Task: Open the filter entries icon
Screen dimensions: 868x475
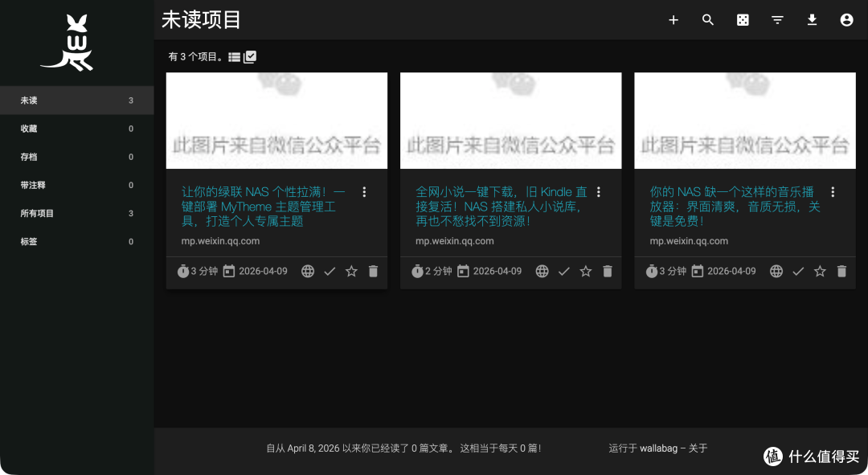Action: click(x=777, y=20)
